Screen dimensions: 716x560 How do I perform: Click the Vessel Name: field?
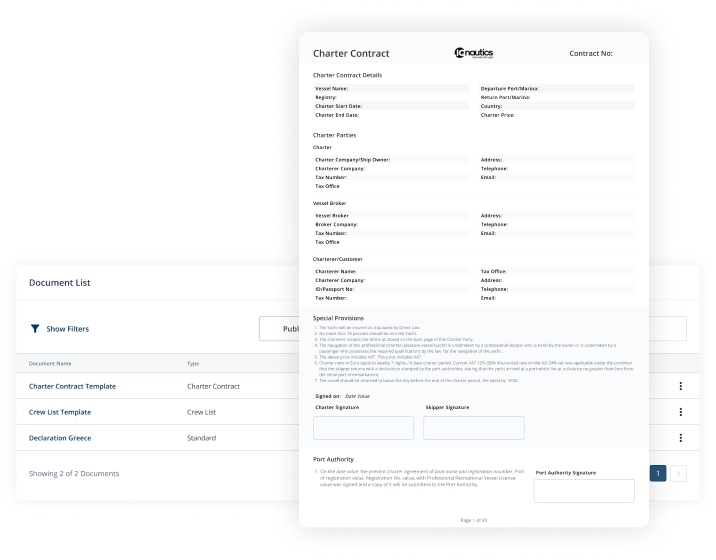pyautogui.click(x=391, y=88)
